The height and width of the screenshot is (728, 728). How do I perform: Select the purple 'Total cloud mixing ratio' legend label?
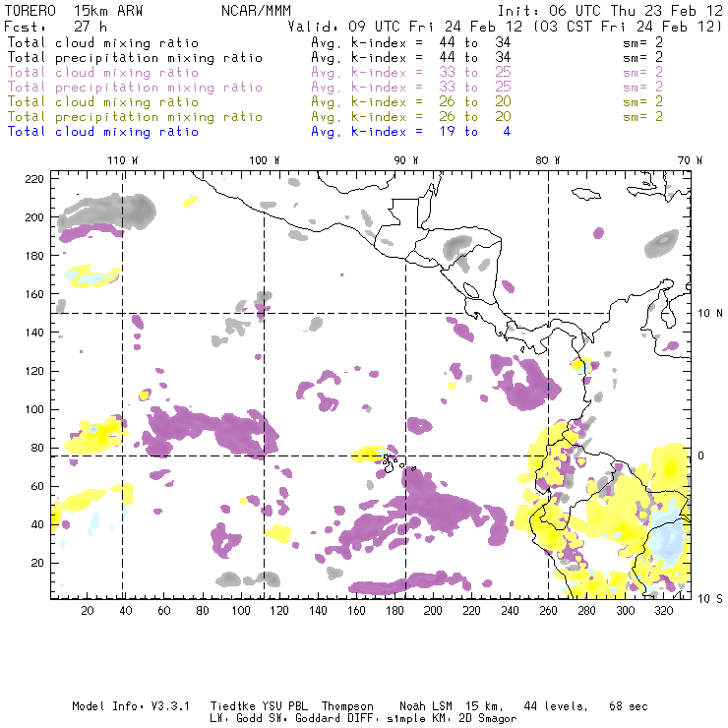click(103, 73)
